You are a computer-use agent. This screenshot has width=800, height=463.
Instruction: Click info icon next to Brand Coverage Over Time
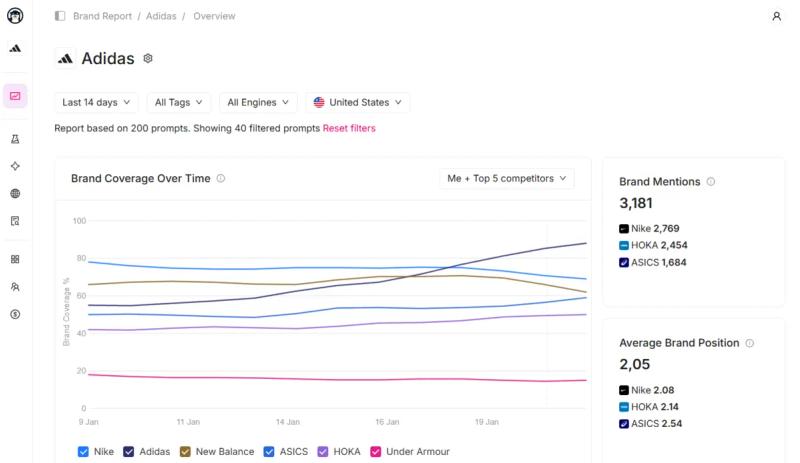tap(221, 178)
